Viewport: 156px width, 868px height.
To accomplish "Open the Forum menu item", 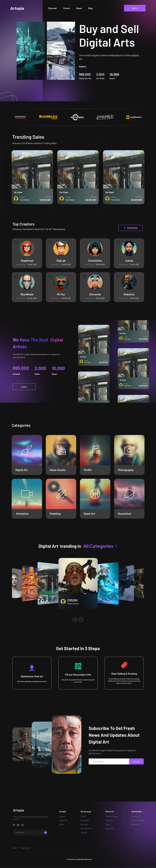I will (67, 8).
